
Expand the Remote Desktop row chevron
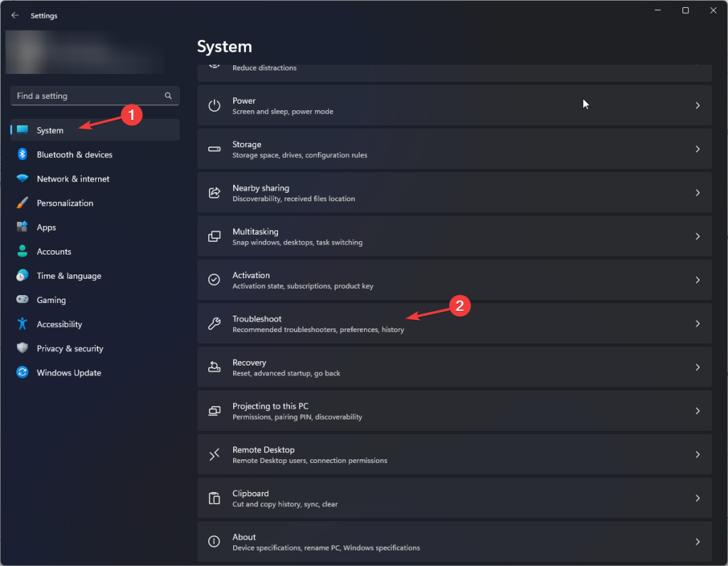697,454
